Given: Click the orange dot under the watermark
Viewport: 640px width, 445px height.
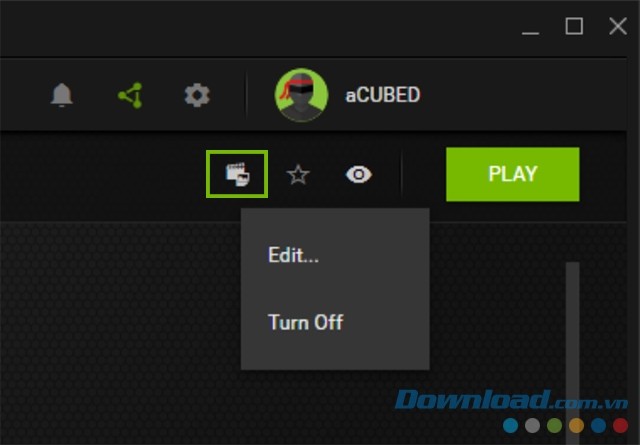Looking at the screenshot, I should coord(576,425).
